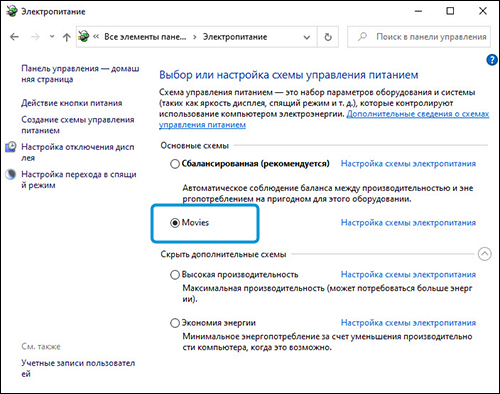Open Настройка перехода в спящий режим link

coord(79,179)
